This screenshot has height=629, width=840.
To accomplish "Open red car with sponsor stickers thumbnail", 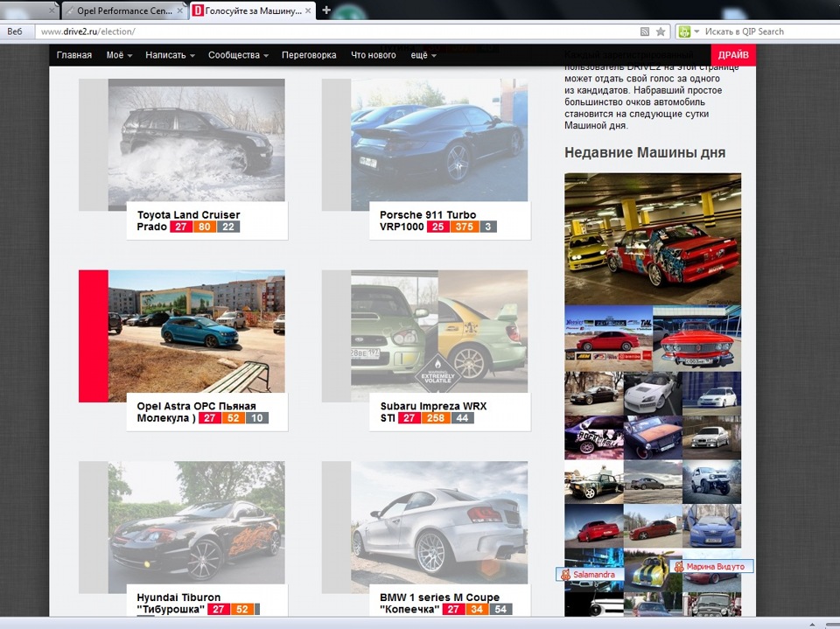I will coord(609,339).
